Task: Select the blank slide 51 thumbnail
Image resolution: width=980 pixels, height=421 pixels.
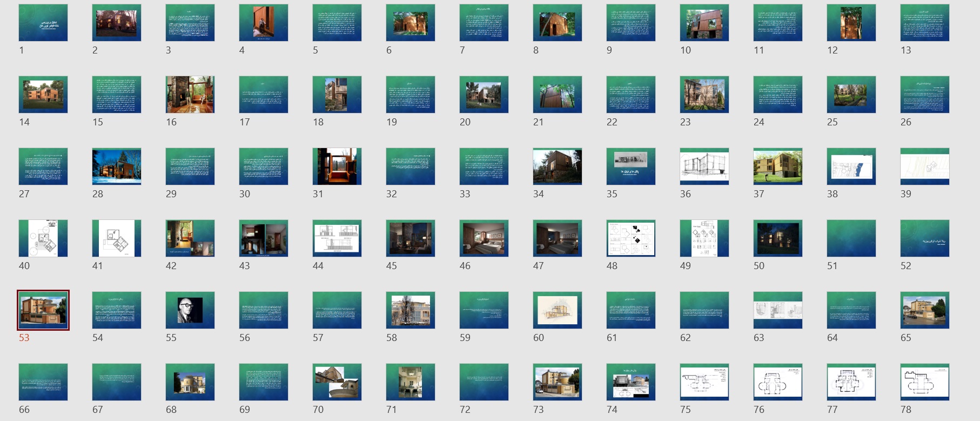Action: (851, 238)
